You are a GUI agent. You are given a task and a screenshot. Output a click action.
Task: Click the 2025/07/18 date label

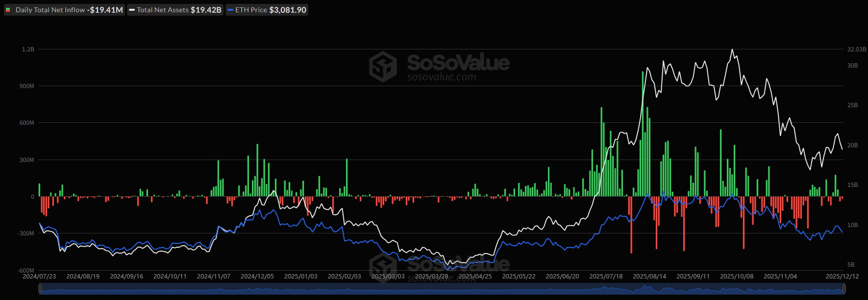606,277
